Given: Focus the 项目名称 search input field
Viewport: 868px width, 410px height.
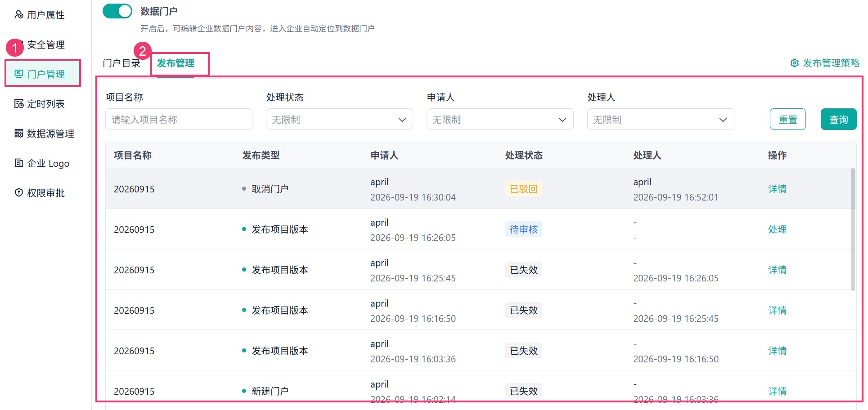Looking at the screenshot, I should pyautogui.click(x=179, y=120).
